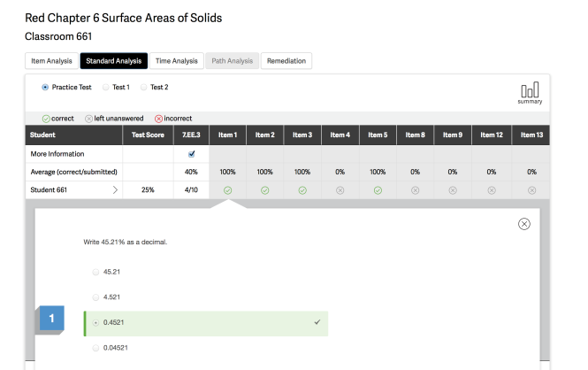Open the summary bar chart icon
Screen dimensions: 588x370
[x=530, y=93]
